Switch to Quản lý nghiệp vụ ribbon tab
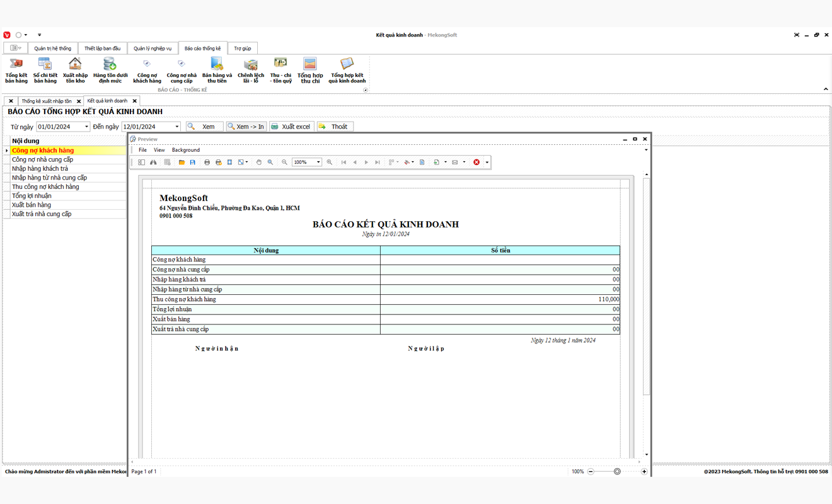This screenshot has height=504, width=832. (153, 49)
